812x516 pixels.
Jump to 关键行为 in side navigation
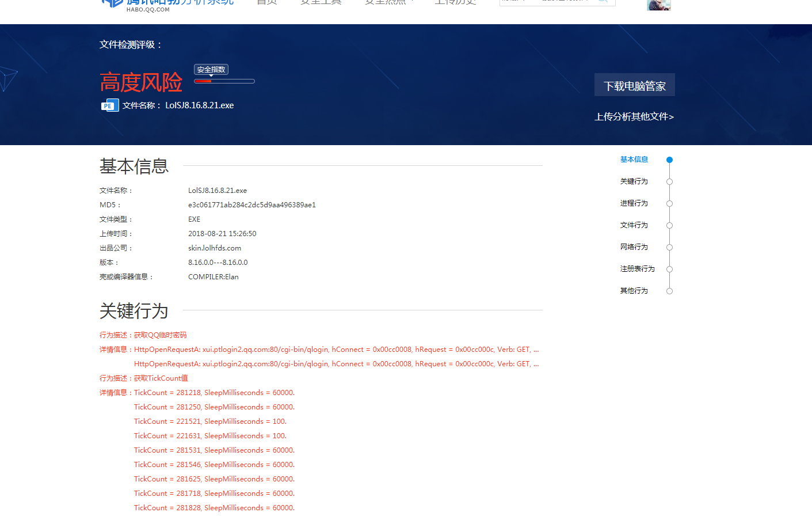pyautogui.click(x=634, y=181)
